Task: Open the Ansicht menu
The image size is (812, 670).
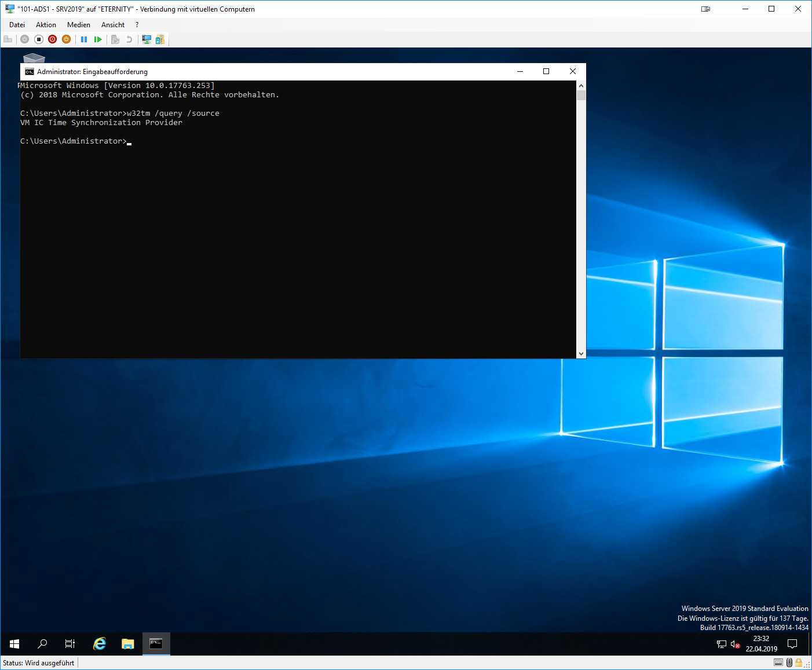Action: (112, 25)
